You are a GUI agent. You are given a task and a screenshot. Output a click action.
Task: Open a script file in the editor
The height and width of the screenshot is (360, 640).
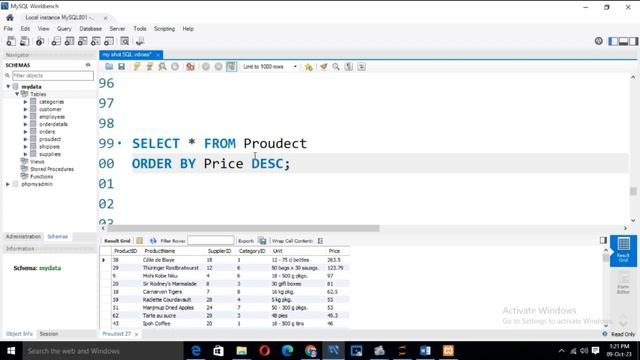click(109, 67)
